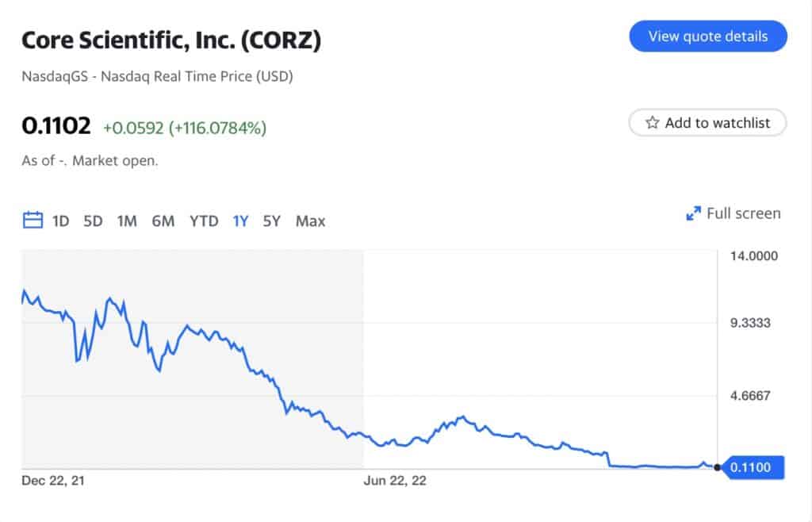Open Full screen chart view
Image resolution: width=812 pixels, height=522 pixels.
click(x=742, y=213)
